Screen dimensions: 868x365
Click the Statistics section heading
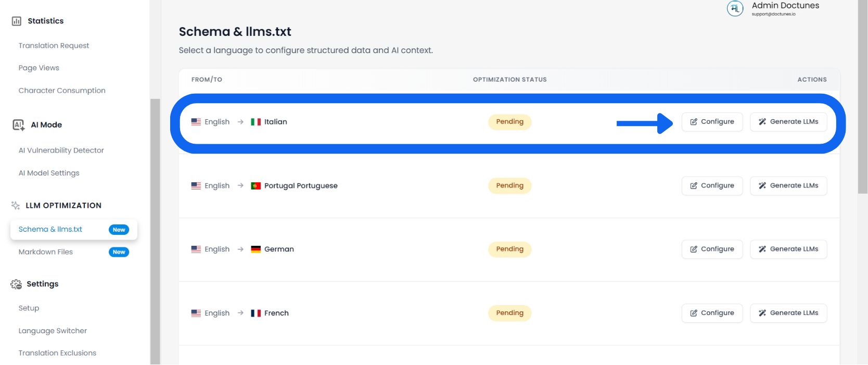(x=45, y=21)
